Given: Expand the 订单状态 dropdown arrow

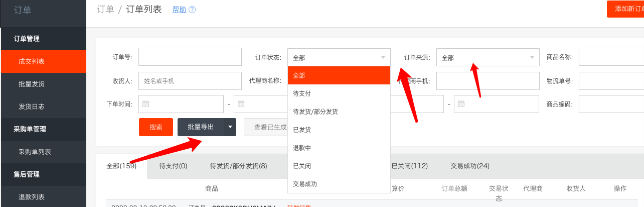Looking at the screenshot, I should click(x=383, y=58).
